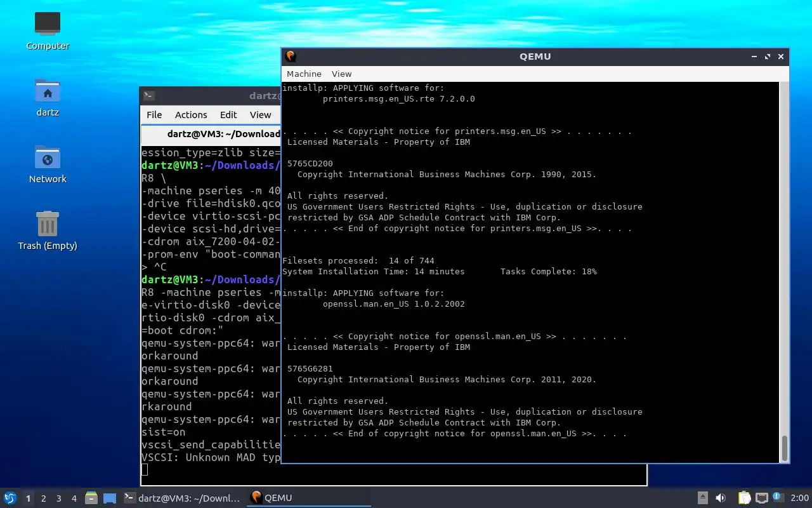Close the QEMU window
The height and width of the screenshot is (508, 812).
[x=781, y=57]
